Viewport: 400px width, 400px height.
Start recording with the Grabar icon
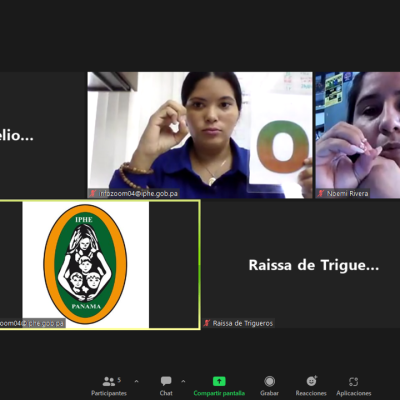[269, 381]
